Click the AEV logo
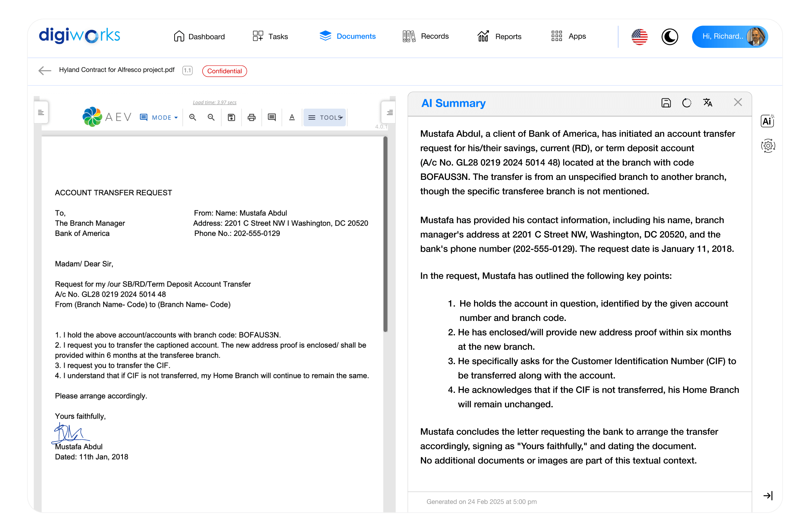Viewport: 798px width, 532px height. tap(106, 117)
